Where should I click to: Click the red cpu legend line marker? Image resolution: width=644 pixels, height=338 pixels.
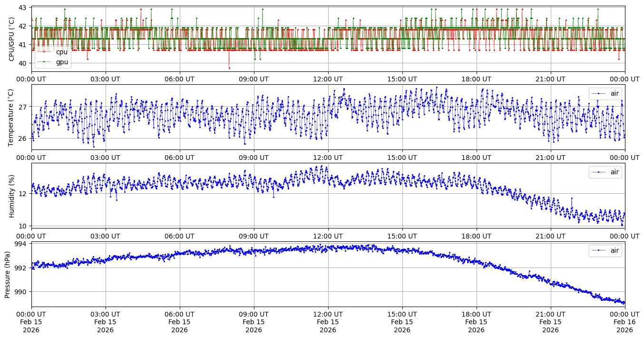pyautogui.click(x=44, y=52)
